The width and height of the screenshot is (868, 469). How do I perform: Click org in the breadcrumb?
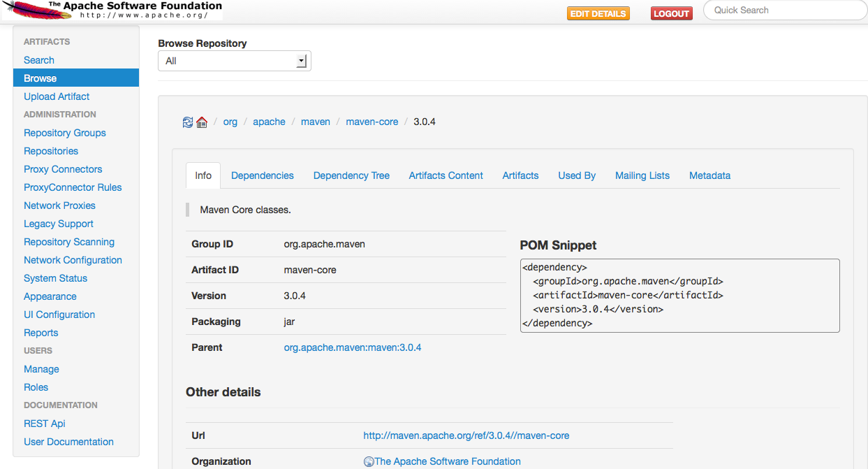(230, 122)
